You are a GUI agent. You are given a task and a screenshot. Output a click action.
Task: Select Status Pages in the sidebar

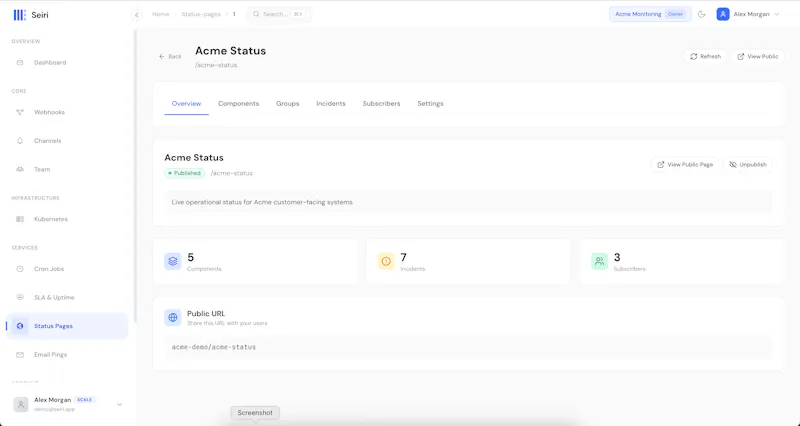click(x=66, y=326)
